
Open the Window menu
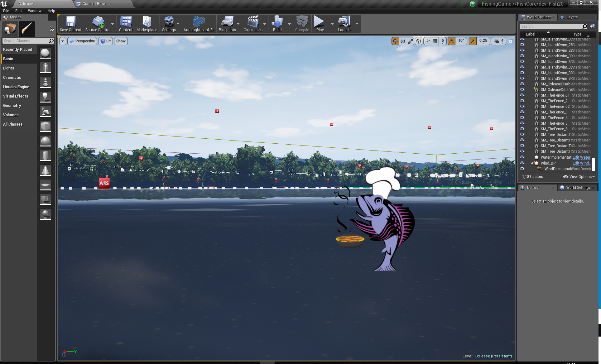(35, 11)
